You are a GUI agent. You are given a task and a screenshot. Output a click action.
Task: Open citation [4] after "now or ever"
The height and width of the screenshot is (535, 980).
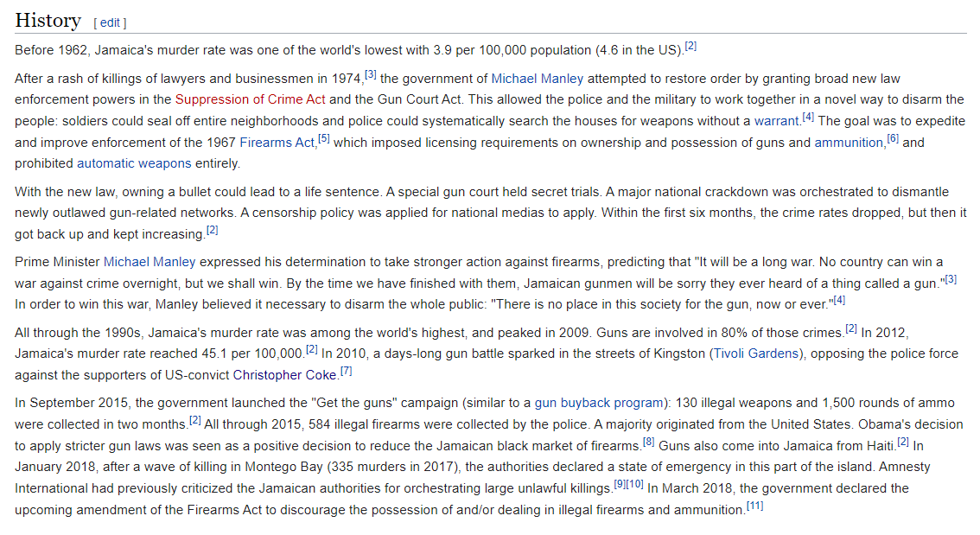pyautogui.click(x=839, y=300)
